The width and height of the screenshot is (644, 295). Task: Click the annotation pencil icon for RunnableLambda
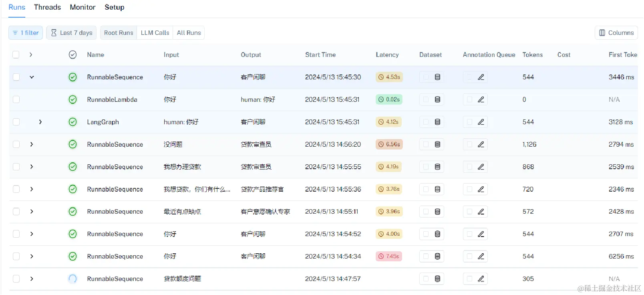[481, 99]
